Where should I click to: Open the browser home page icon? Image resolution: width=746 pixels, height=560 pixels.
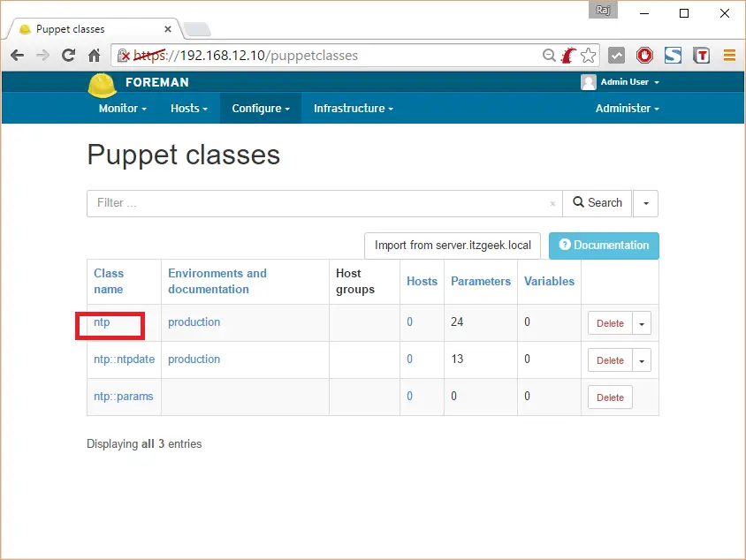point(95,56)
